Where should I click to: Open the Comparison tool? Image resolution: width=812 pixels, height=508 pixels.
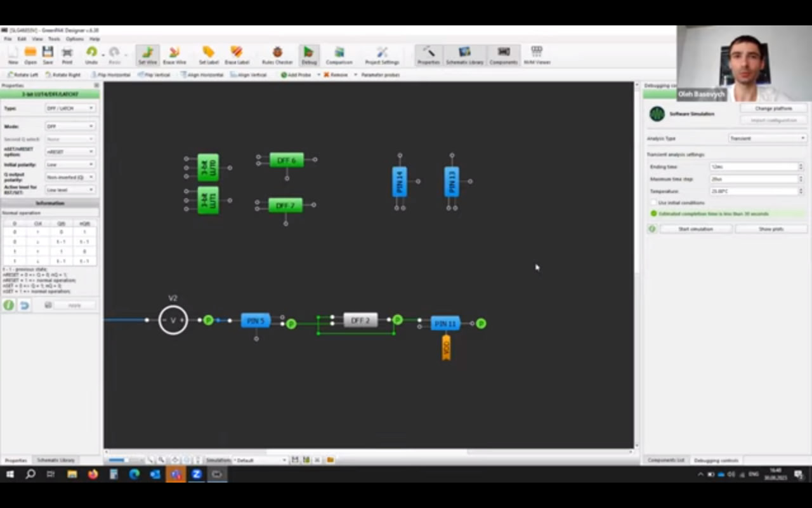point(339,55)
